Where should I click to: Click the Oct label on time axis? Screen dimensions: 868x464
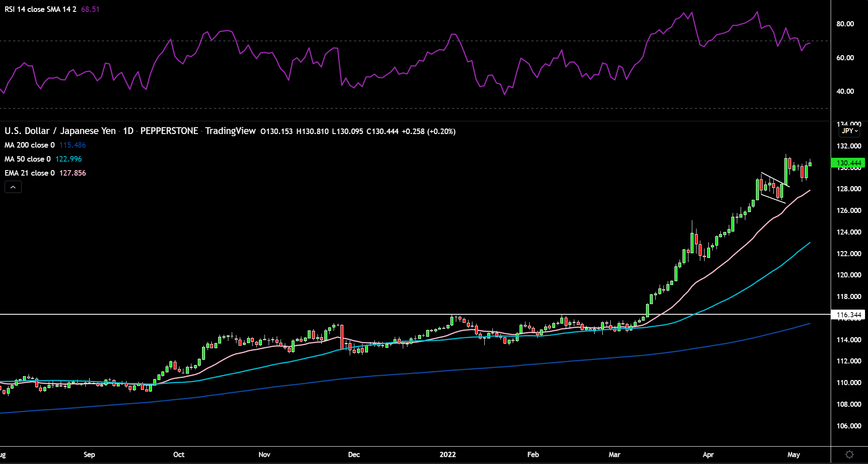click(179, 455)
